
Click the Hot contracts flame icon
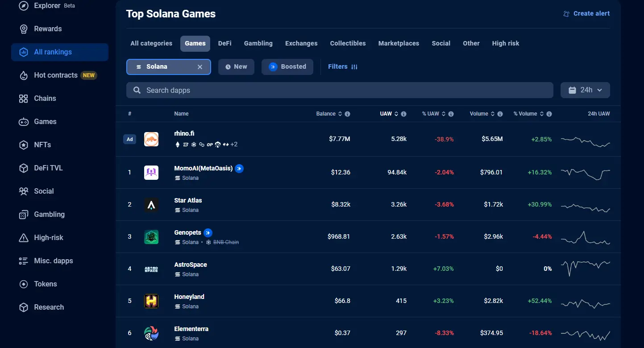(23, 75)
